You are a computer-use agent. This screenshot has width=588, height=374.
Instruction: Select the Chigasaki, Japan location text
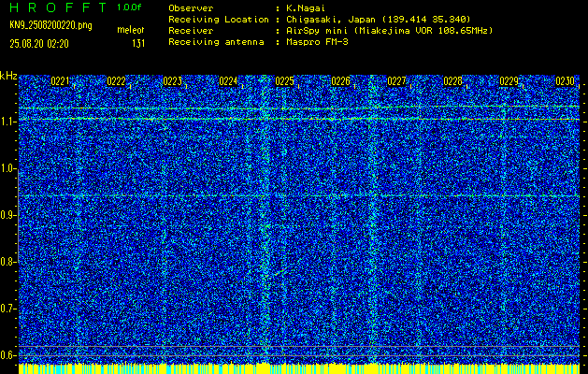point(379,19)
